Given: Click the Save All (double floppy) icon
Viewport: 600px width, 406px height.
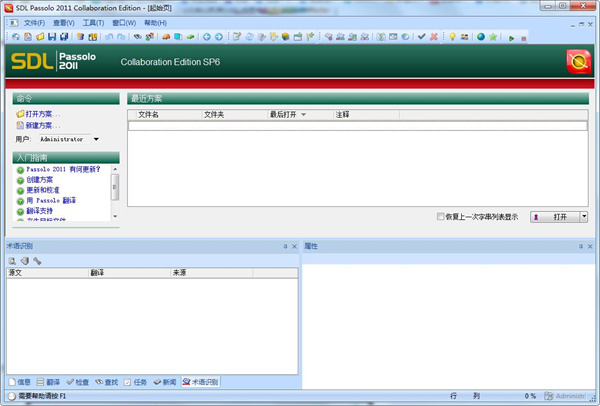Looking at the screenshot, I should pos(64,37).
